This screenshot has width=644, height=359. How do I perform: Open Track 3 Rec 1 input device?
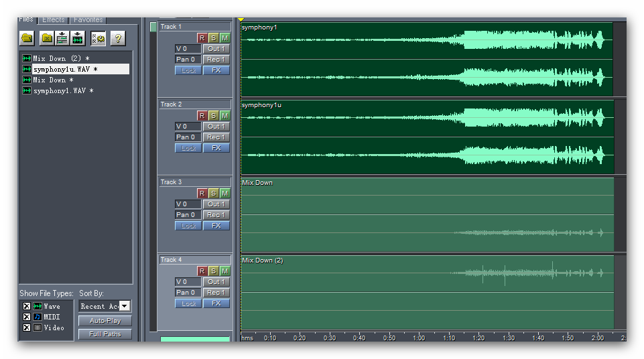pyautogui.click(x=216, y=215)
